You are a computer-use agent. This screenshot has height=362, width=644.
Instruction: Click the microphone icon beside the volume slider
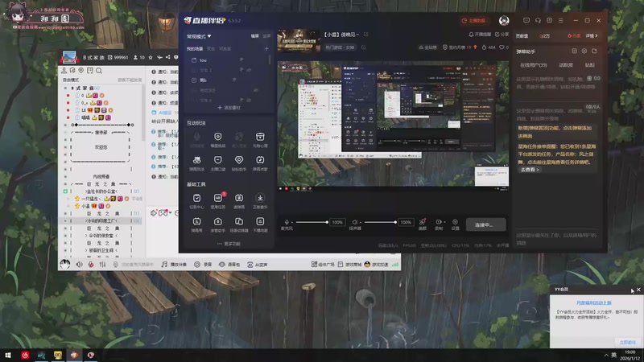287,222
